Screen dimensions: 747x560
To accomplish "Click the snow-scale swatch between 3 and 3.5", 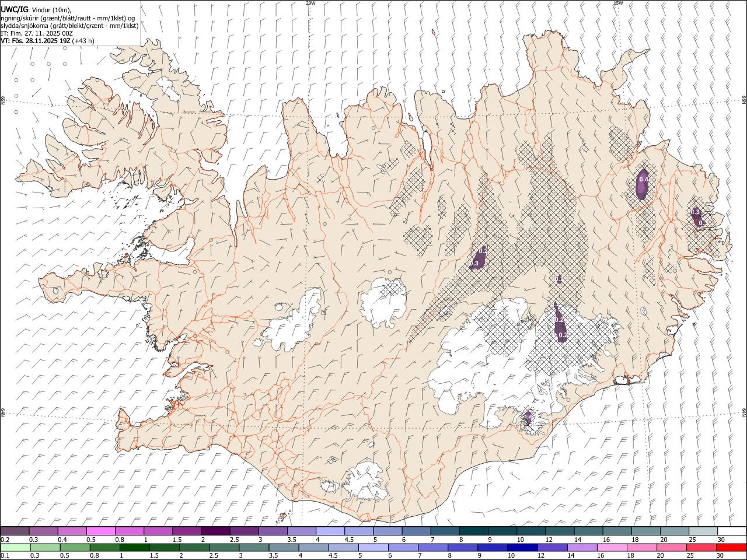I will click(273, 531).
